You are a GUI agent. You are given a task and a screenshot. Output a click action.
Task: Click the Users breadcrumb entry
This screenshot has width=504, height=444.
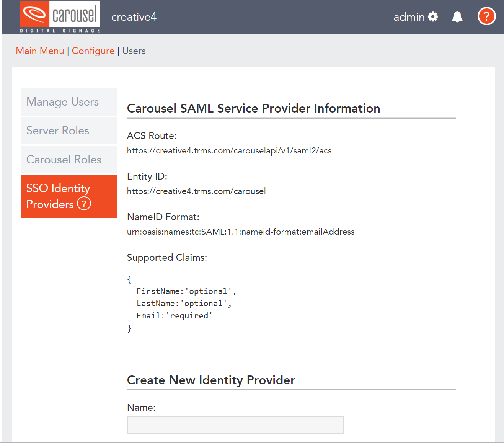[x=134, y=51]
